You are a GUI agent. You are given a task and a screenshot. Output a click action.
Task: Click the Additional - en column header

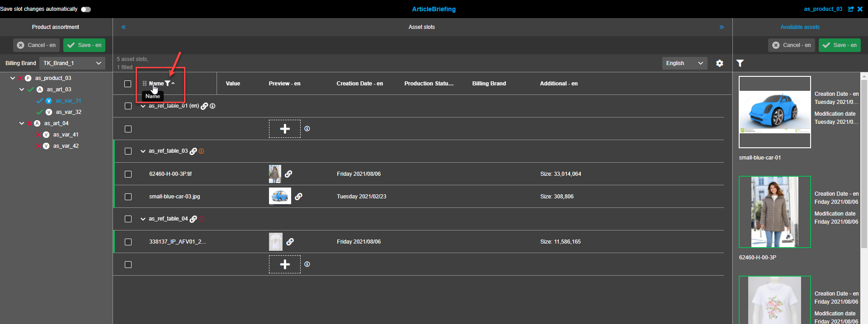click(559, 84)
